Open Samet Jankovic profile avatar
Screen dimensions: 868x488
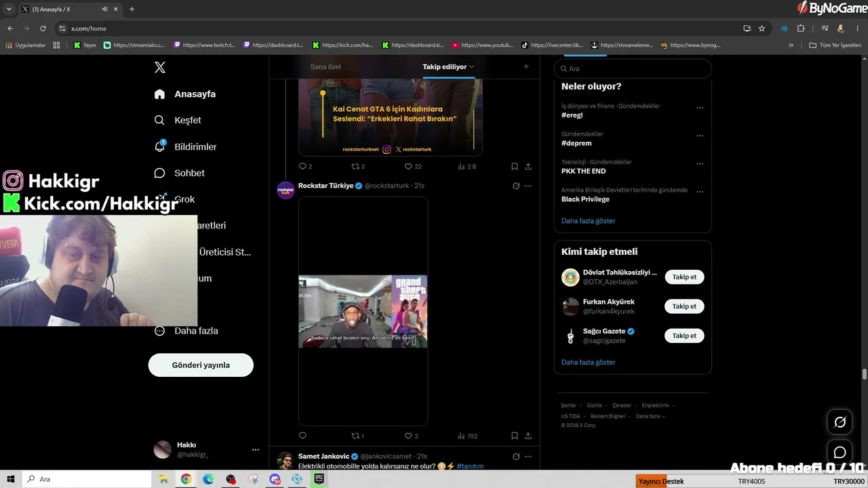tap(285, 461)
